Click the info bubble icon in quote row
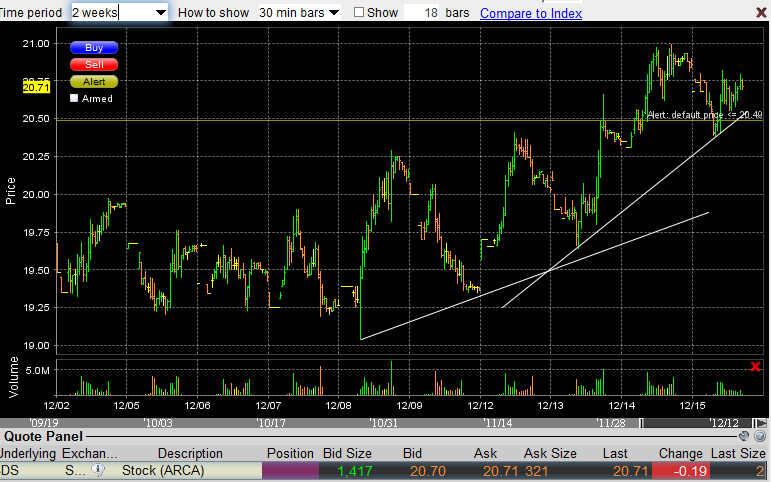 98,470
